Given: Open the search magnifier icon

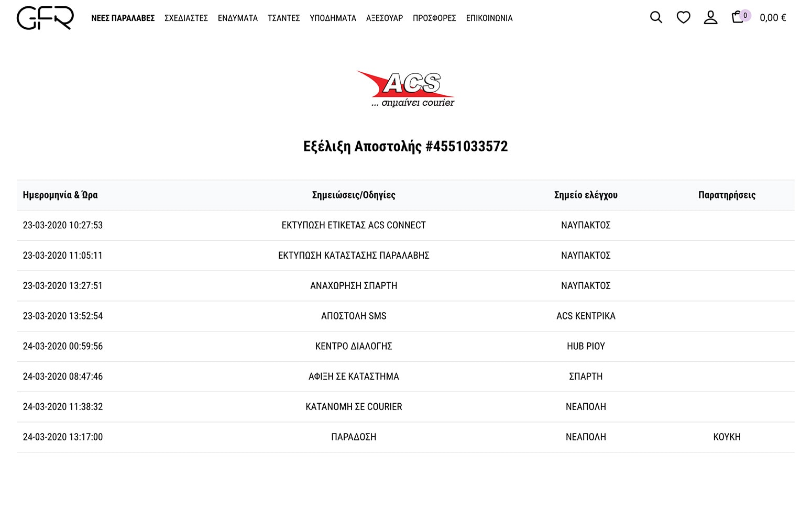Looking at the screenshot, I should tap(656, 17).
